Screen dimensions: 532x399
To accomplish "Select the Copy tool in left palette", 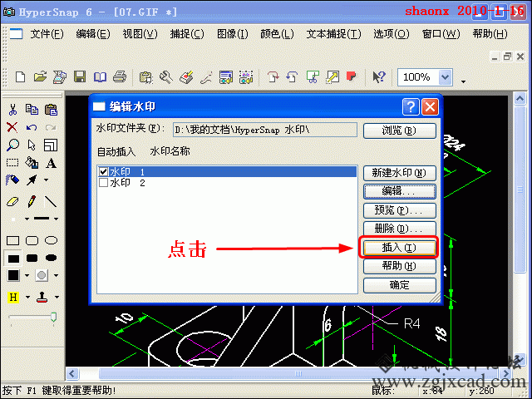I will (32, 110).
